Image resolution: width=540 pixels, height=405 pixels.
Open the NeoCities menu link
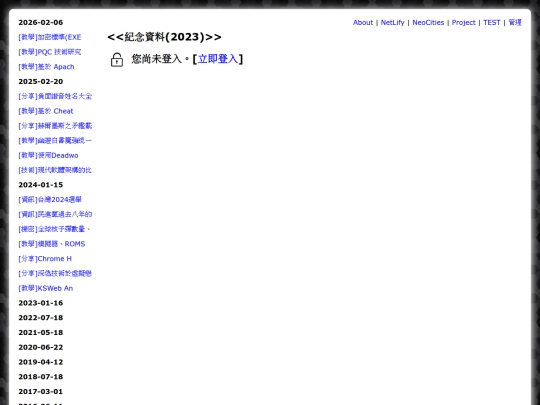tap(428, 22)
